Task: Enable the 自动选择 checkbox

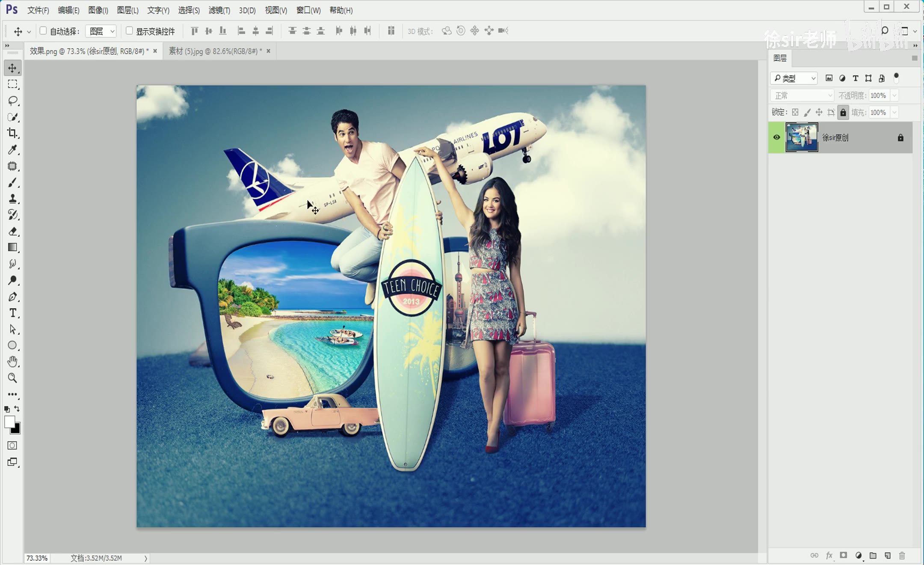Action: click(x=43, y=30)
